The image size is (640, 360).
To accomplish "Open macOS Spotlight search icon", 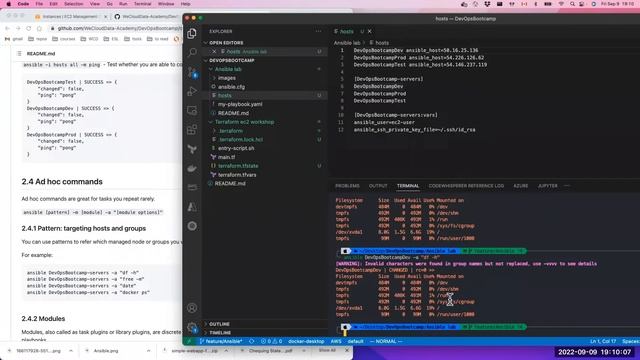I will coord(572,4).
